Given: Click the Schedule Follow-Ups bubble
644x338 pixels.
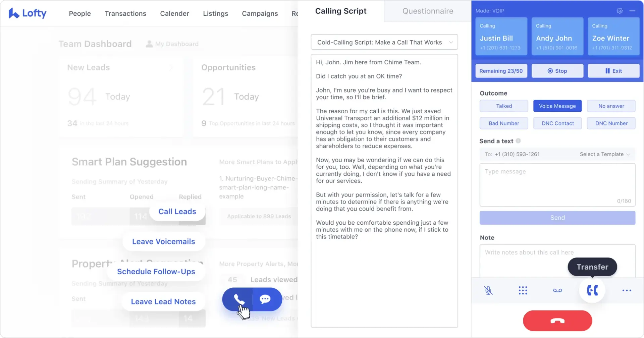Looking at the screenshot, I should [156, 272].
